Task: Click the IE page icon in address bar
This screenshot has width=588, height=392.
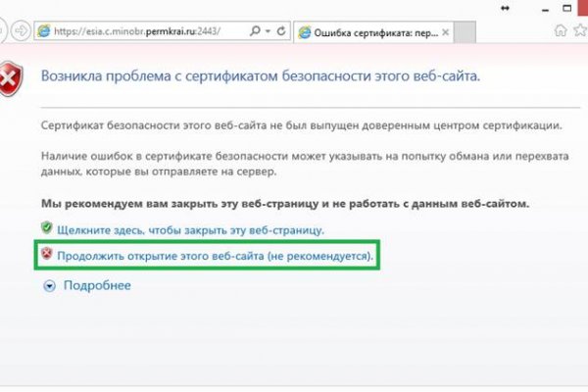Action: coord(43,30)
